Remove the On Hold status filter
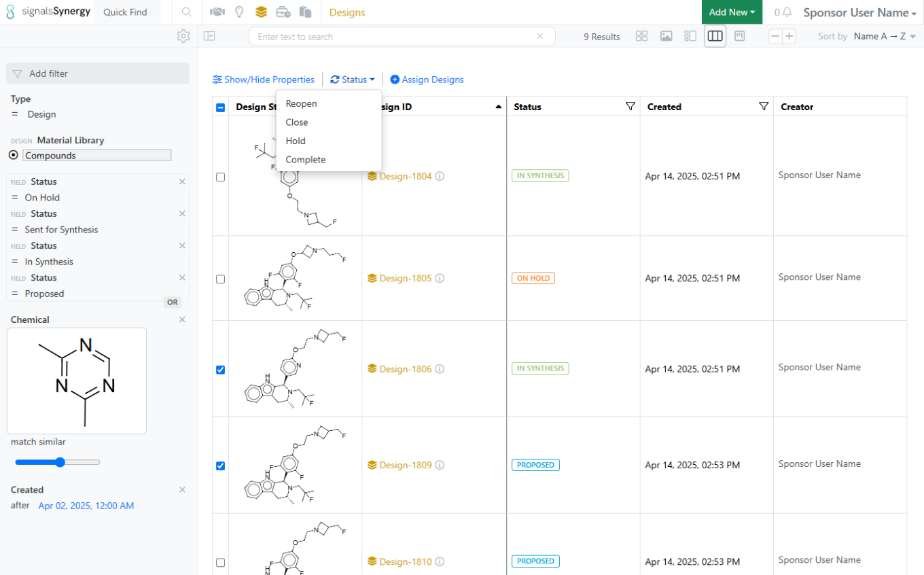The height and width of the screenshot is (575, 924). (182, 181)
